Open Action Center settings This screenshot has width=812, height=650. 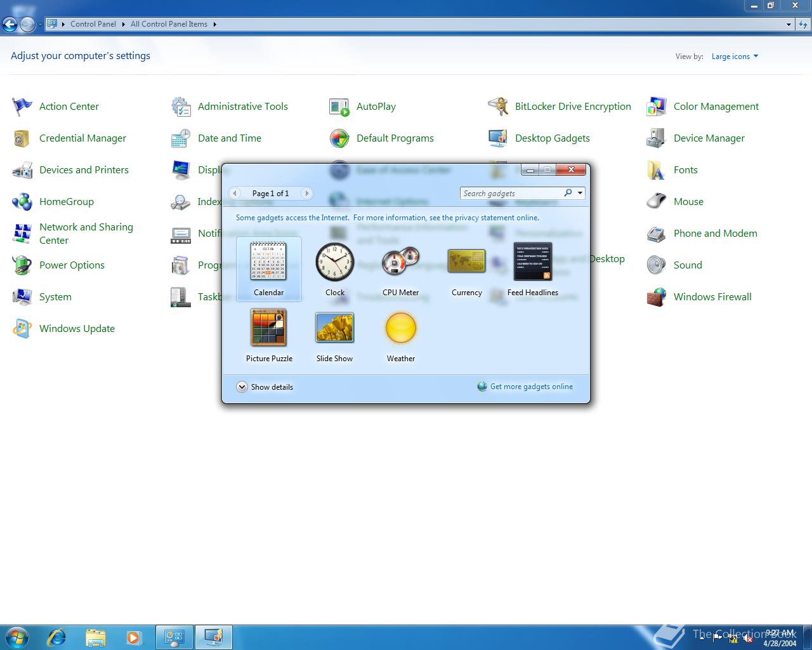[69, 106]
